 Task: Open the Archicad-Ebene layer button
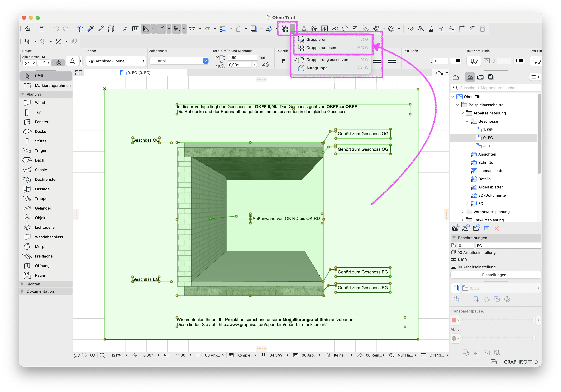(x=116, y=61)
